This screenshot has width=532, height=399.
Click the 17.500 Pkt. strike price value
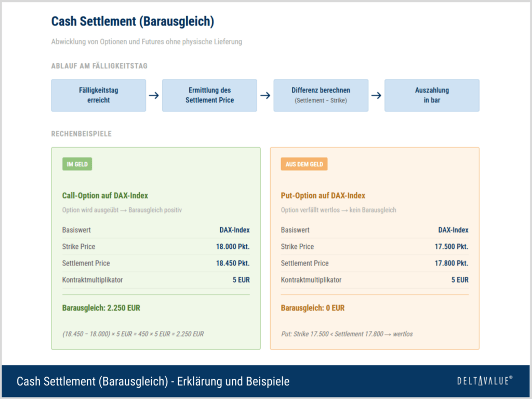tap(451, 247)
